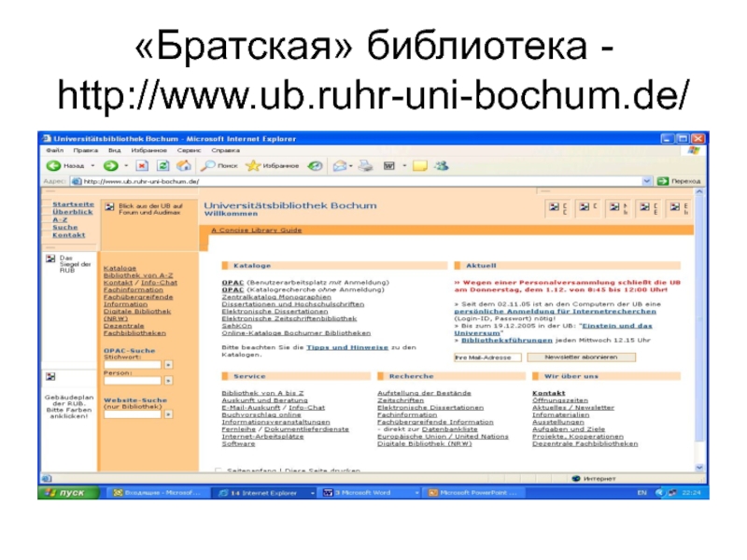The image size is (747, 560).
Task: Open the Mail envelope toolbar icon
Action: (340, 165)
